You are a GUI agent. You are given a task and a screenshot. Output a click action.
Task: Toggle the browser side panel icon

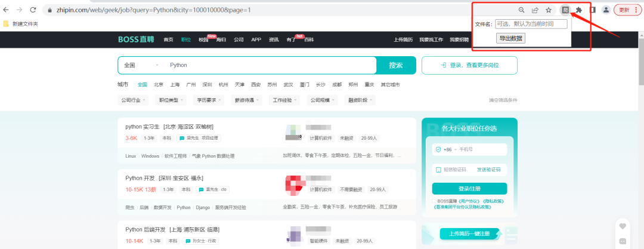[593, 10]
